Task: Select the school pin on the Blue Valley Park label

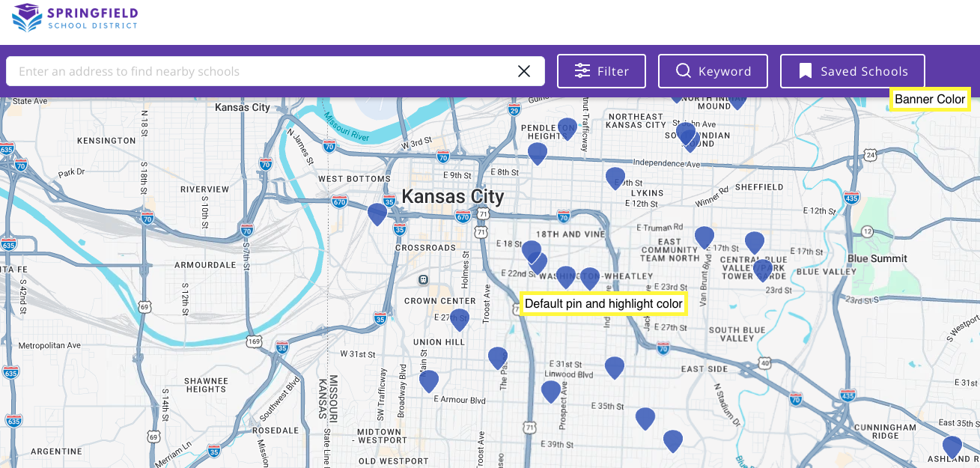Action: point(763,270)
